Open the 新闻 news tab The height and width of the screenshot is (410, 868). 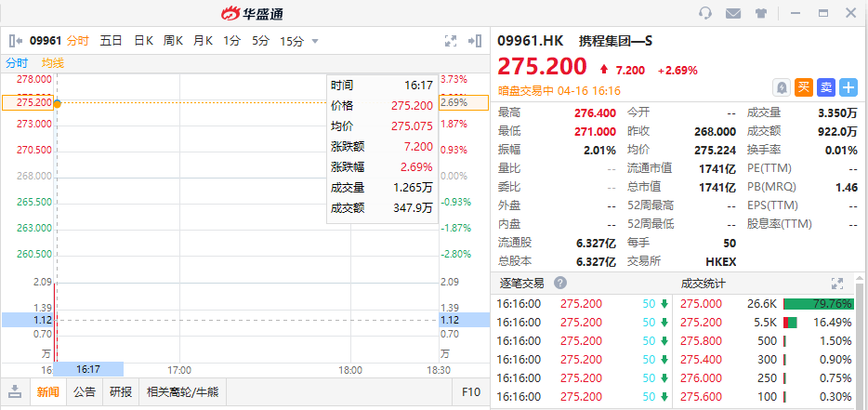(x=47, y=392)
